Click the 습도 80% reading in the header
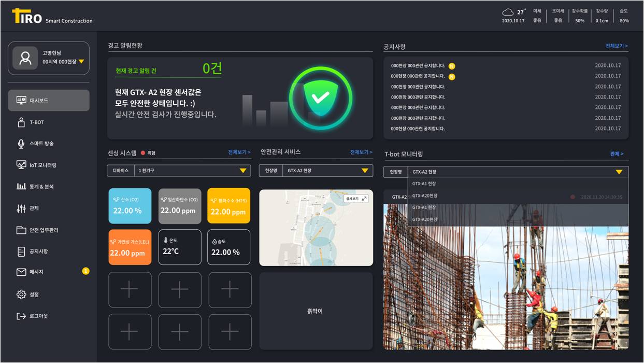Screen dimensions: 644x363 [624, 16]
